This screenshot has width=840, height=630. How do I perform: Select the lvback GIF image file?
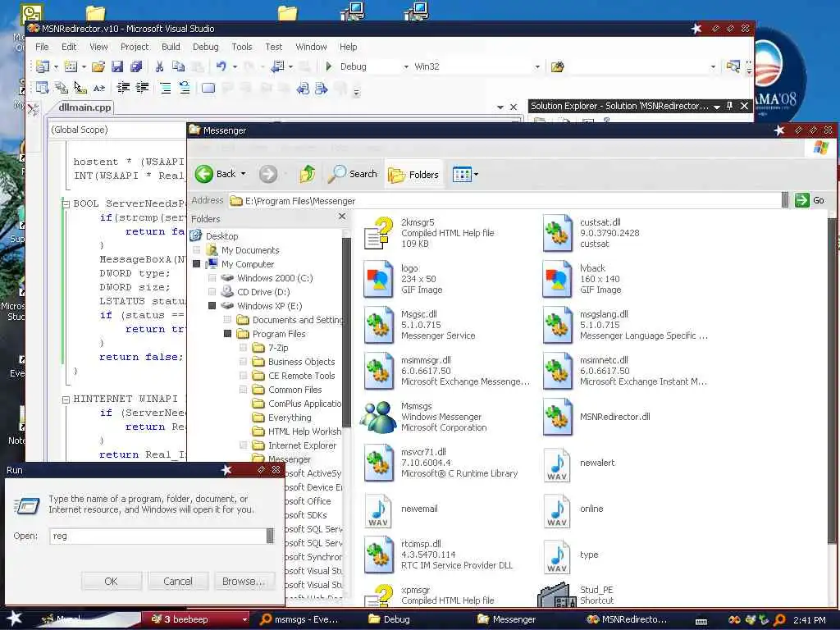click(x=582, y=279)
